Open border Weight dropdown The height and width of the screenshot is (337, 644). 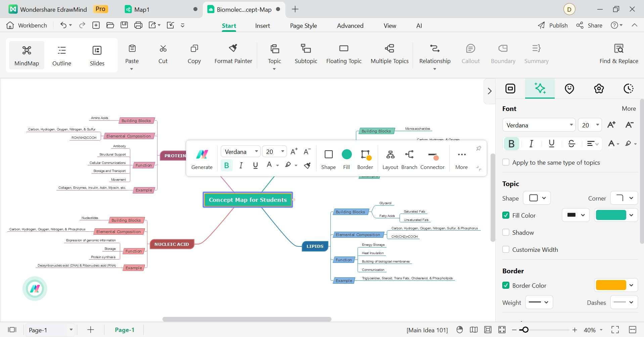click(x=539, y=302)
